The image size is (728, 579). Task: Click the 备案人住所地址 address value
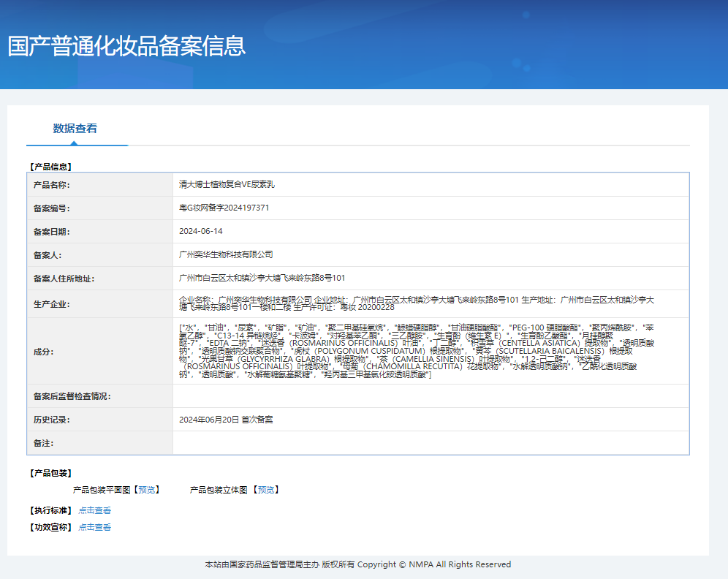click(262, 279)
